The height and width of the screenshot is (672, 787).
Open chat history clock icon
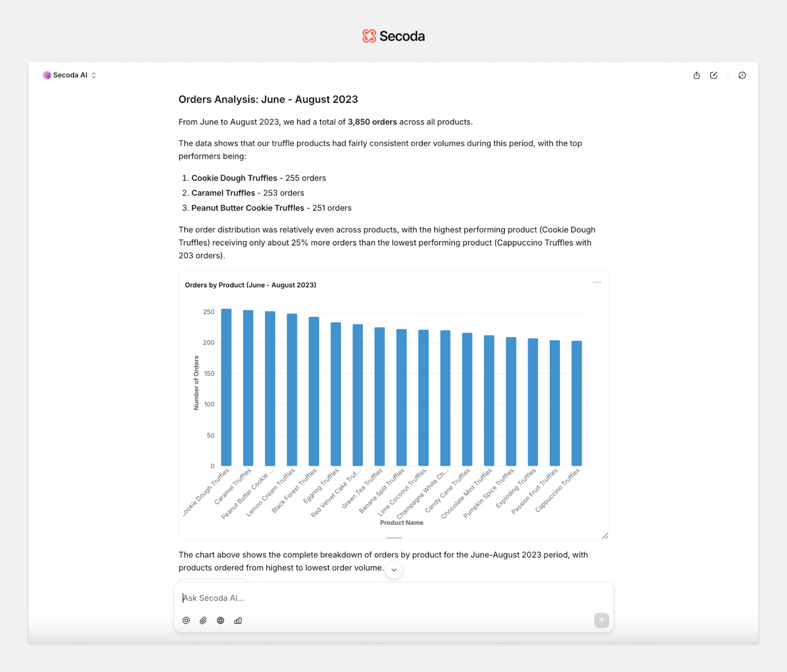click(x=742, y=75)
